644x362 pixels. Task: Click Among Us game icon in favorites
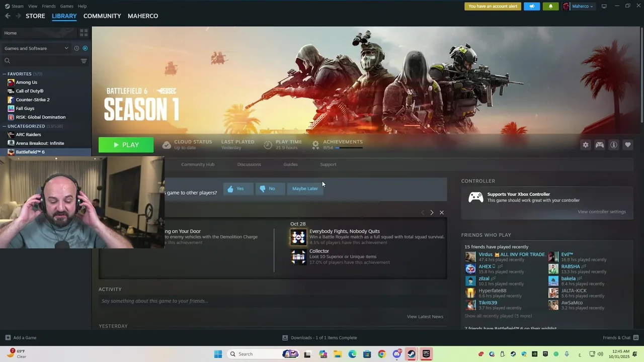(x=11, y=82)
